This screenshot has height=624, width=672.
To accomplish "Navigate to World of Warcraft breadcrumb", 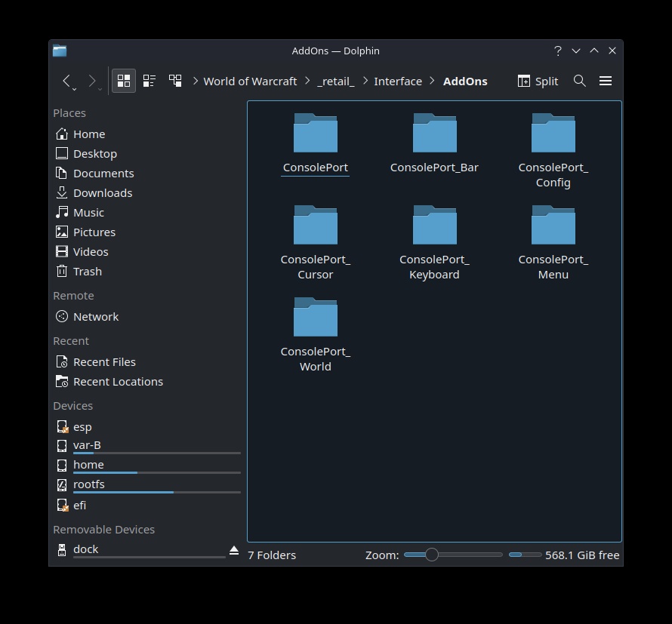I will (250, 81).
